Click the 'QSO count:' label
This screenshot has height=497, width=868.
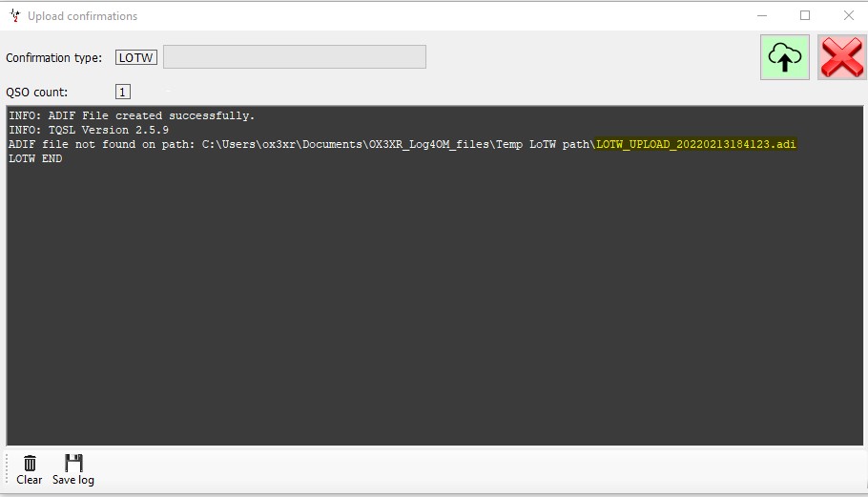[36, 93]
